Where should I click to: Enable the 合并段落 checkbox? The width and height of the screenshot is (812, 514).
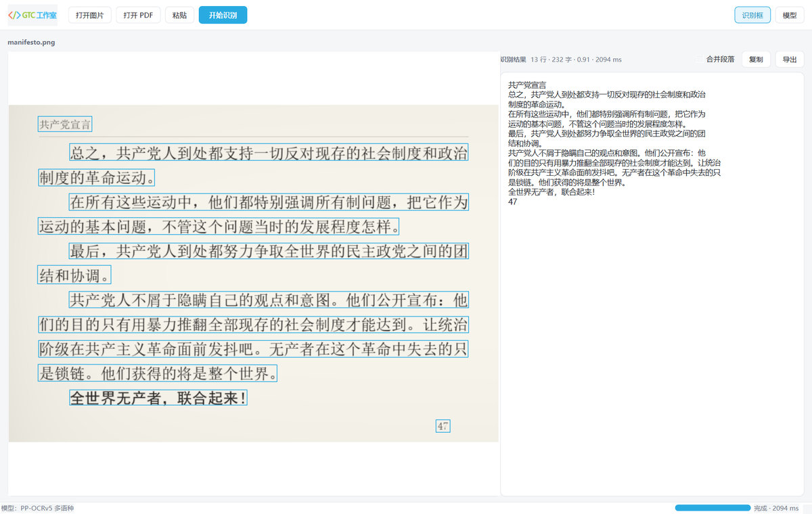point(699,60)
